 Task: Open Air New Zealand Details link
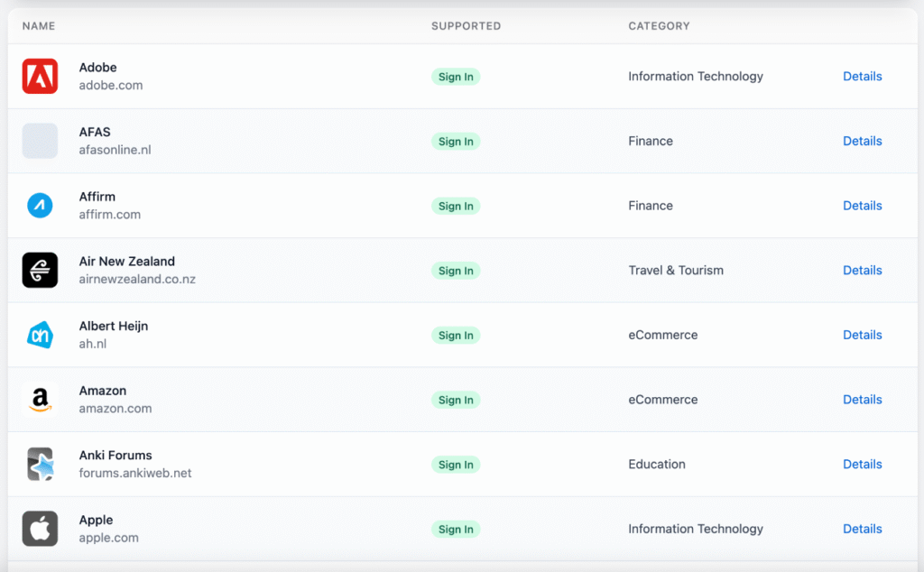pyautogui.click(x=862, y=271)
